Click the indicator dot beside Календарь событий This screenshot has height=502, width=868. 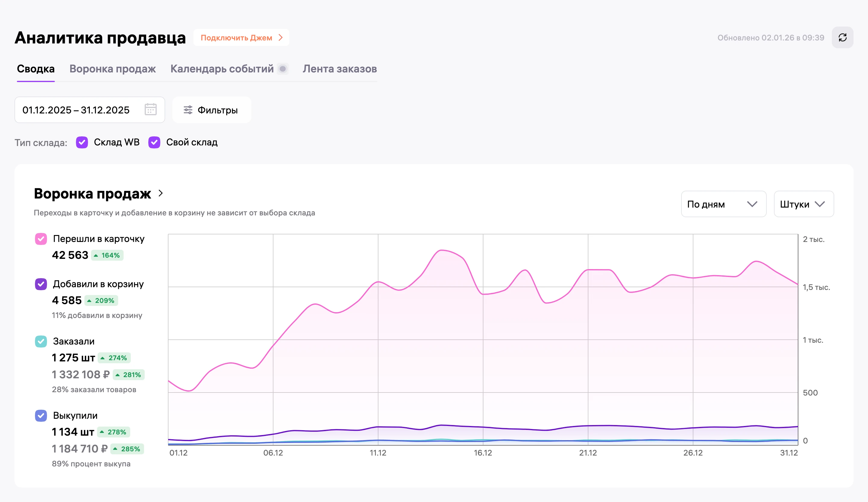(283, 68)
